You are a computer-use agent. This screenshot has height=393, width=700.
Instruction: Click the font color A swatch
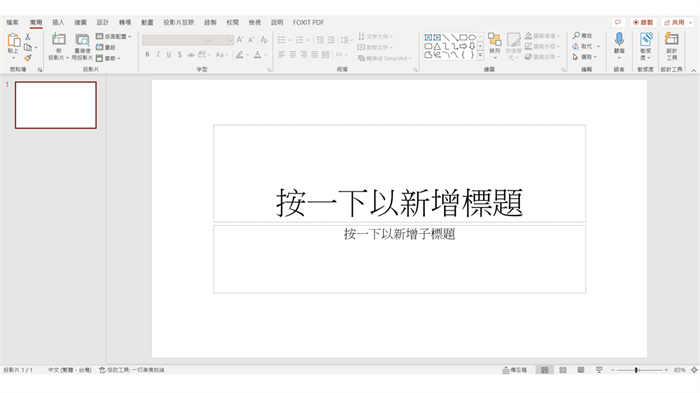257,54
